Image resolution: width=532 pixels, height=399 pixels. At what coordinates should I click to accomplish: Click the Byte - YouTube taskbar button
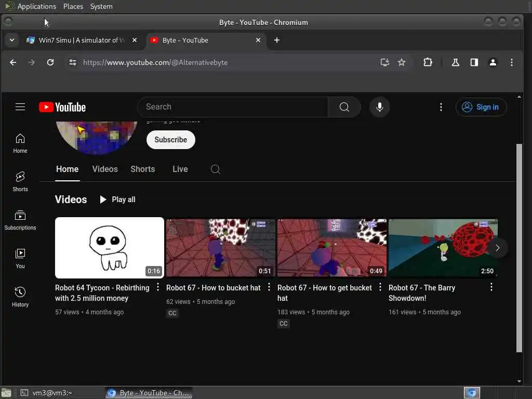(149, 393)
